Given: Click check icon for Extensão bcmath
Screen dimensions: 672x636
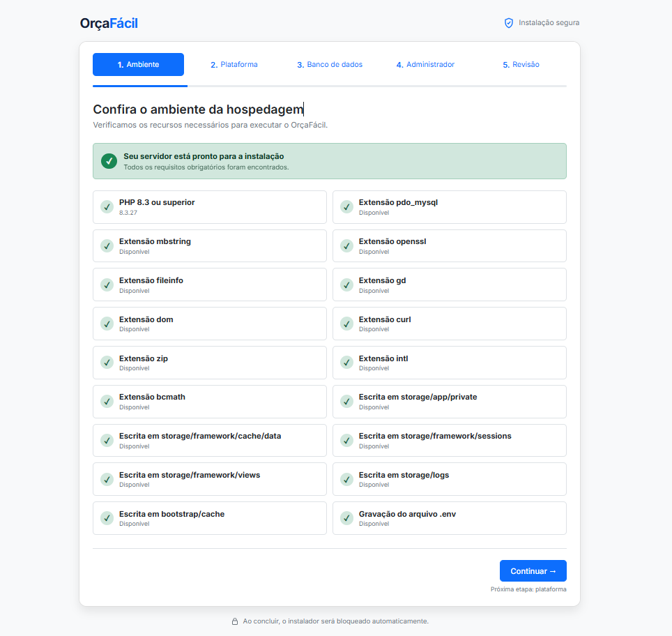Looking at the screenshot, I should pyautogui.click(x=107, y=402).
